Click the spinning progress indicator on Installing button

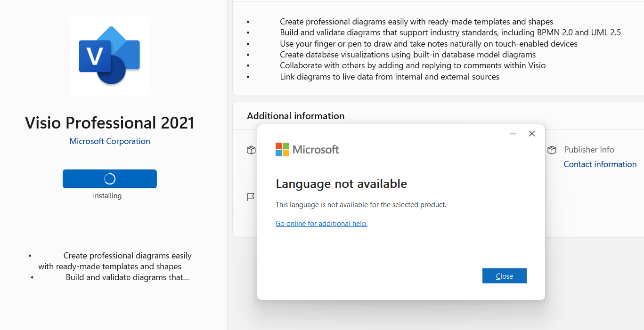110,179
